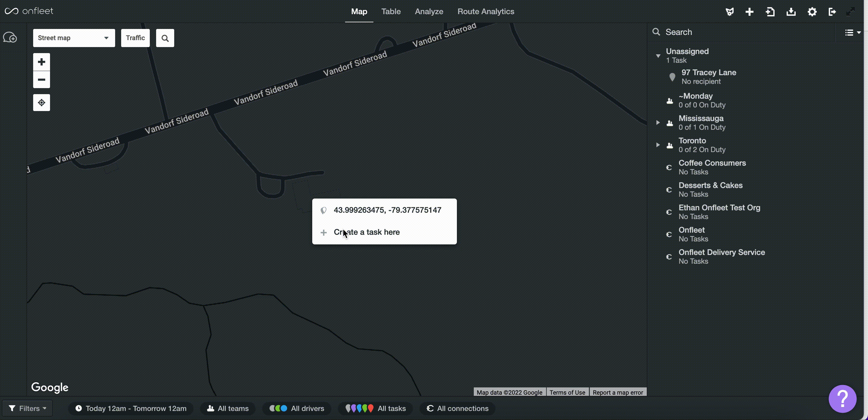Image resolution: width=868 pixels, height=420 pixels.
Task: Zoom out on the map
Action: pos(42,80)
